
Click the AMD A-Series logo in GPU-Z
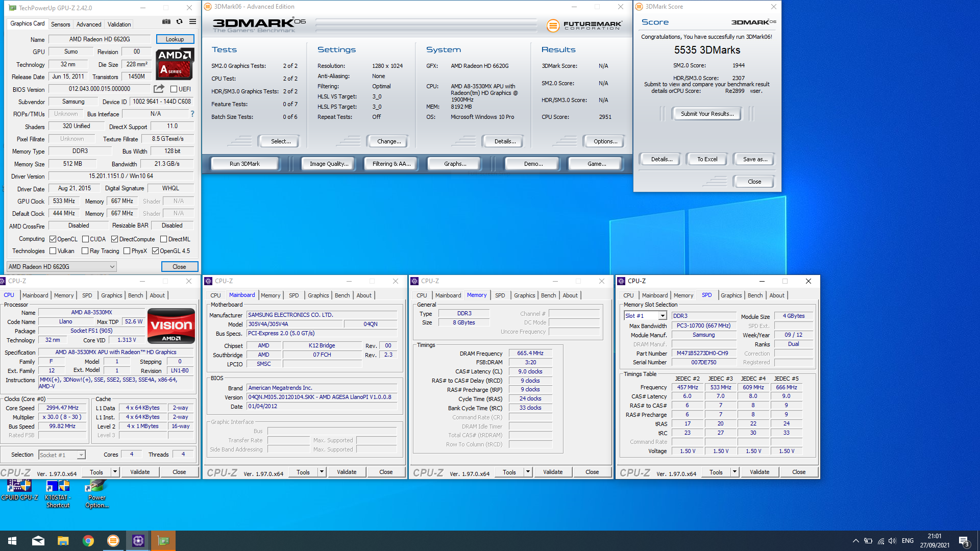(175, 64)
